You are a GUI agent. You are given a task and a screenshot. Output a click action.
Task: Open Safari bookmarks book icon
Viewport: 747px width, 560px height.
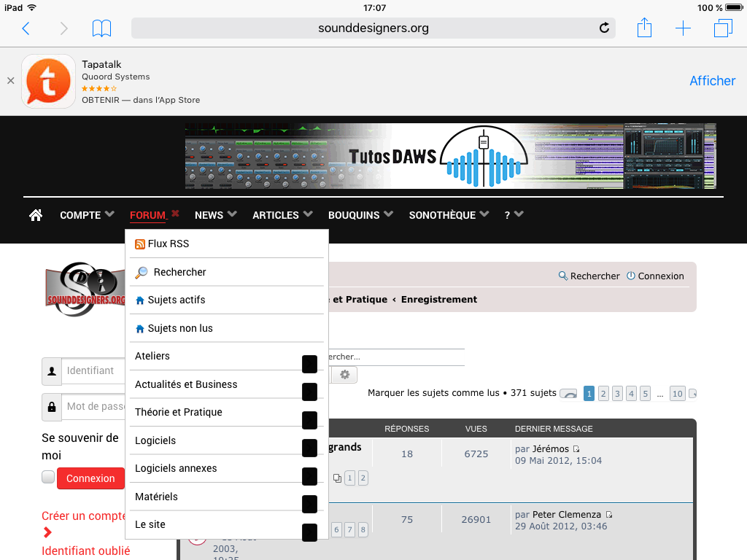point(101,28)
